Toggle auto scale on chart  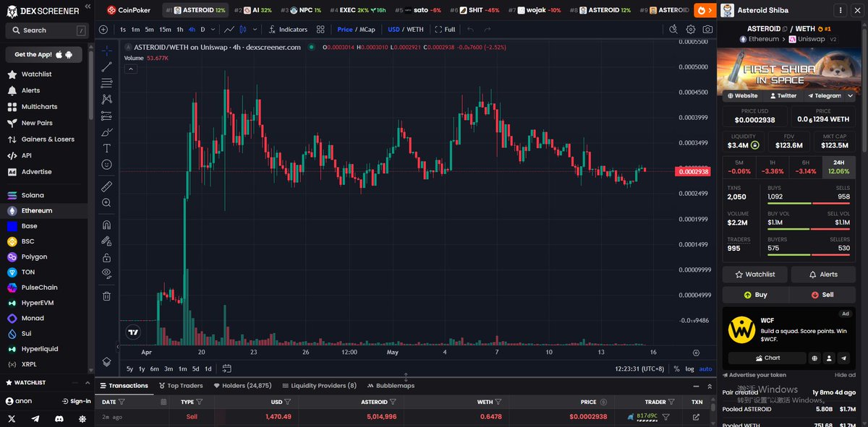[706, 368]
